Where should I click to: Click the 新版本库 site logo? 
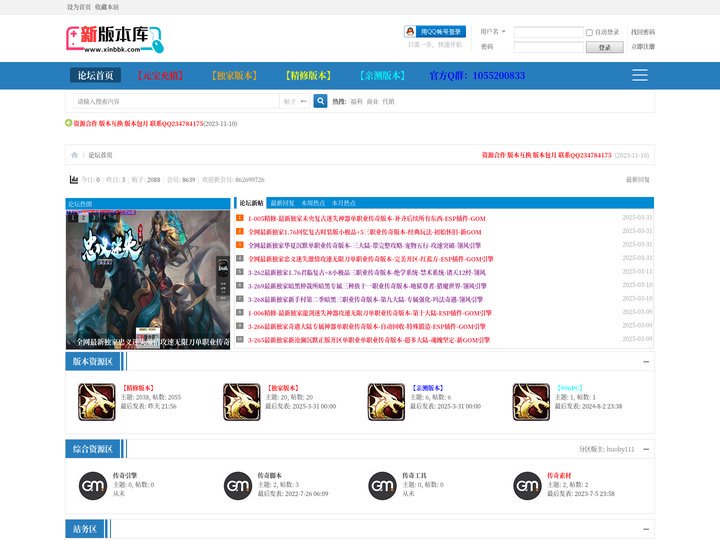[x=115, y=39]
